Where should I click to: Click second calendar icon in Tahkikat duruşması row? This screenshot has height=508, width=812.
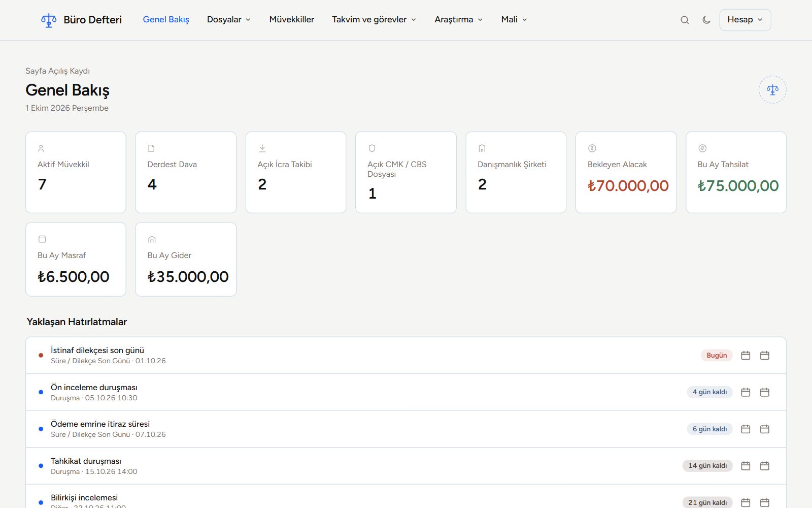(765, 466)
